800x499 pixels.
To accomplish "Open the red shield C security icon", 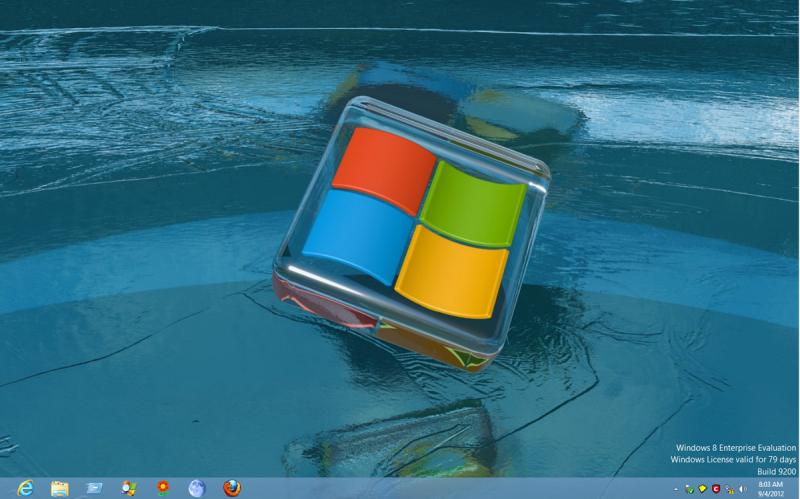I will click(x=716, y=489).
